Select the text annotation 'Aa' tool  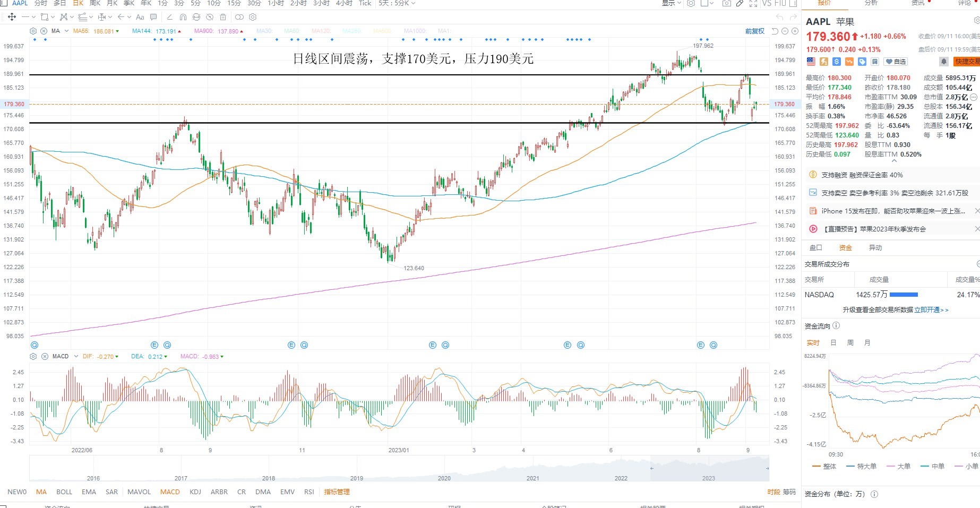coord(140,17)
